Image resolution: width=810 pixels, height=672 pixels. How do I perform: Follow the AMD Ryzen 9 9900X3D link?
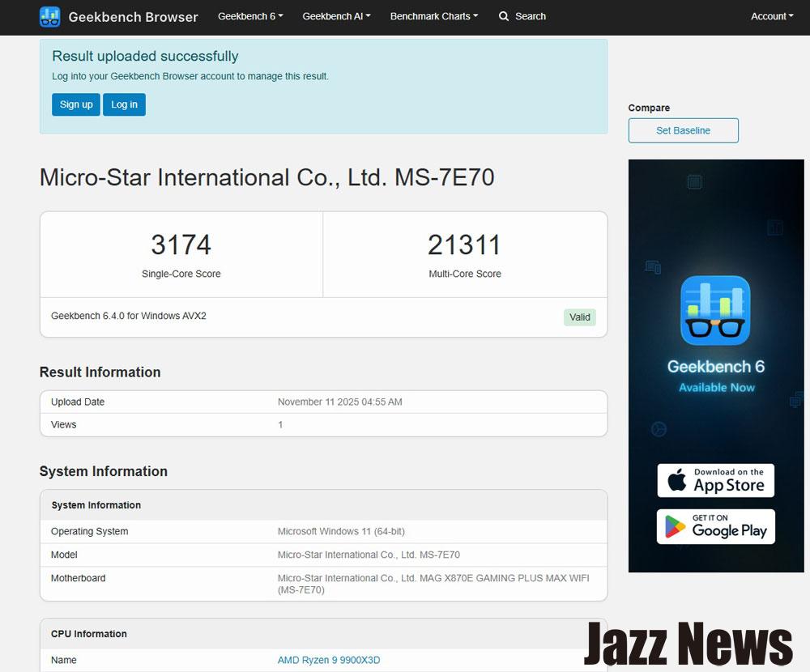328,660
